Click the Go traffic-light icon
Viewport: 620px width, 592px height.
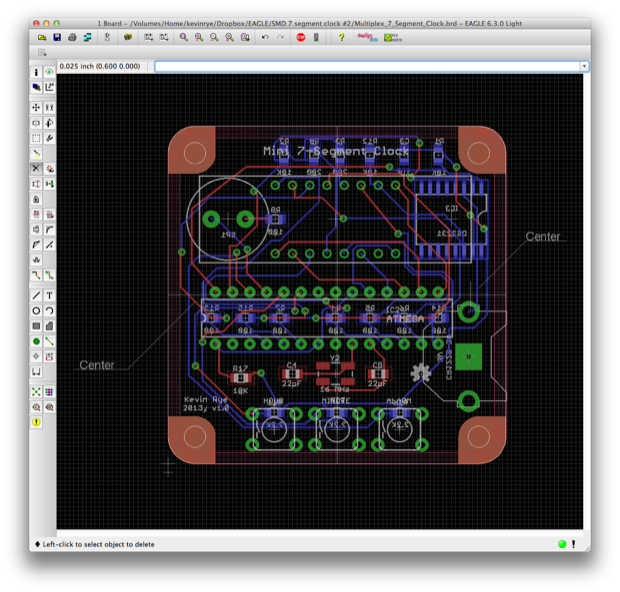click(316, 38)
